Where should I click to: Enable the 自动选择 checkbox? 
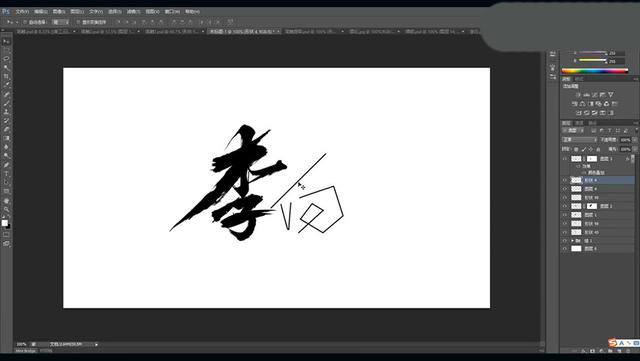click(x=25, y=22)
